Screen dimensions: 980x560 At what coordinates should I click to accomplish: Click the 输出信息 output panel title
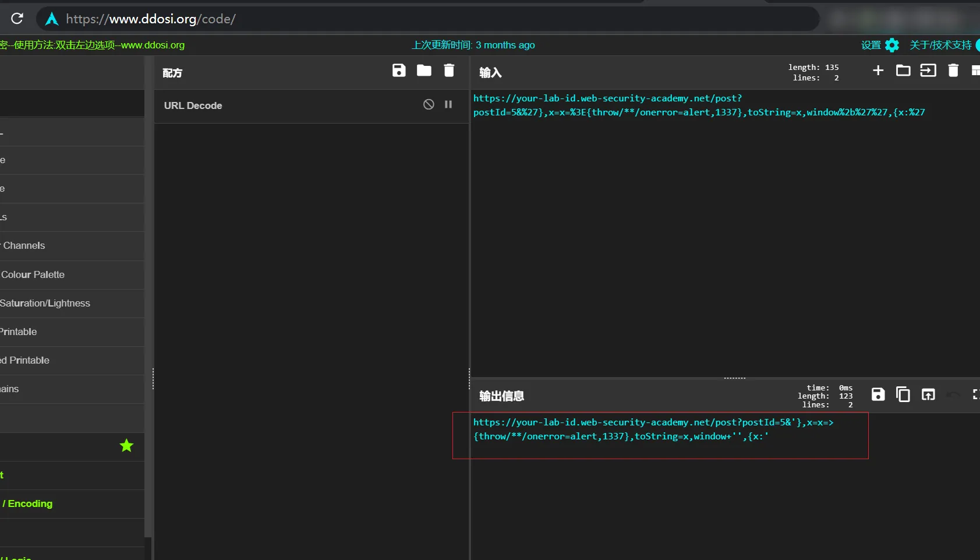501,396
